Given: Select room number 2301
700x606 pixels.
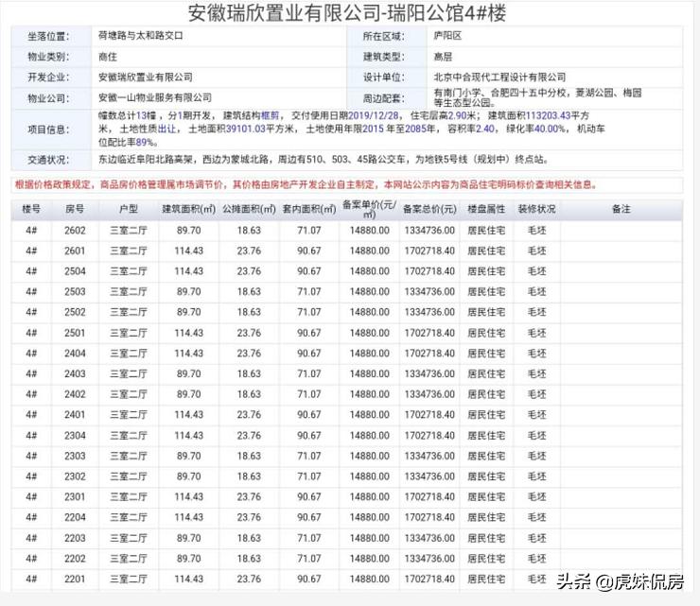Looking at the screenshot, I should [75, 497].
